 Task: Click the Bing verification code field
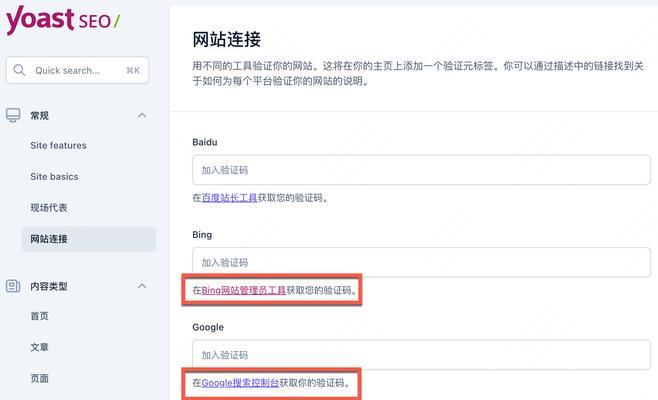point(421,262)
